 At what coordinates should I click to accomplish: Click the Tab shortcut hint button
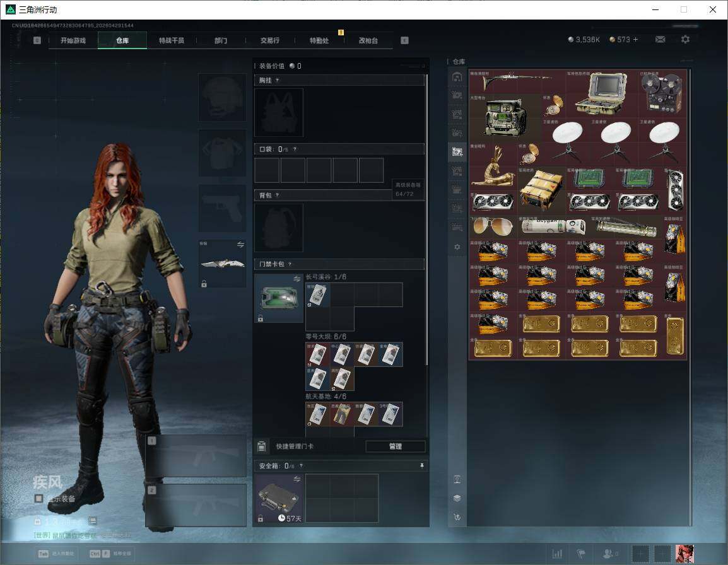point(56,554)
